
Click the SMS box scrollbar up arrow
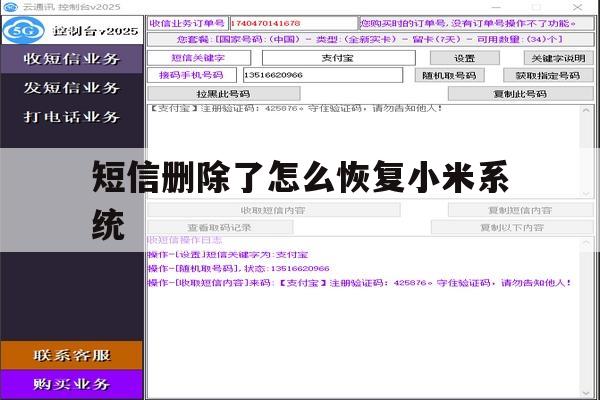586,110
